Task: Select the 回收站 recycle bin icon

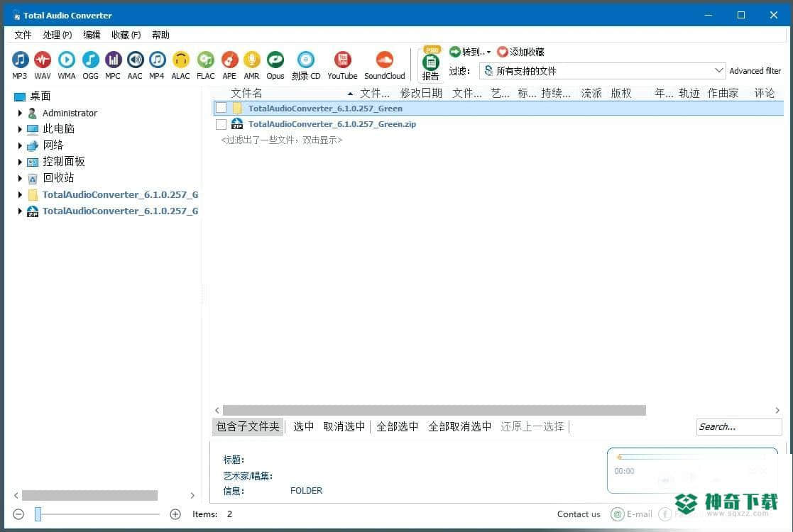Action: point(33,178)
